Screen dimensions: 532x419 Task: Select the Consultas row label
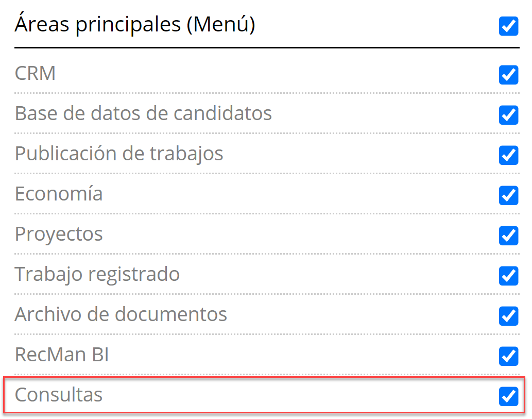pyautogui.click(x=59, y=395)
